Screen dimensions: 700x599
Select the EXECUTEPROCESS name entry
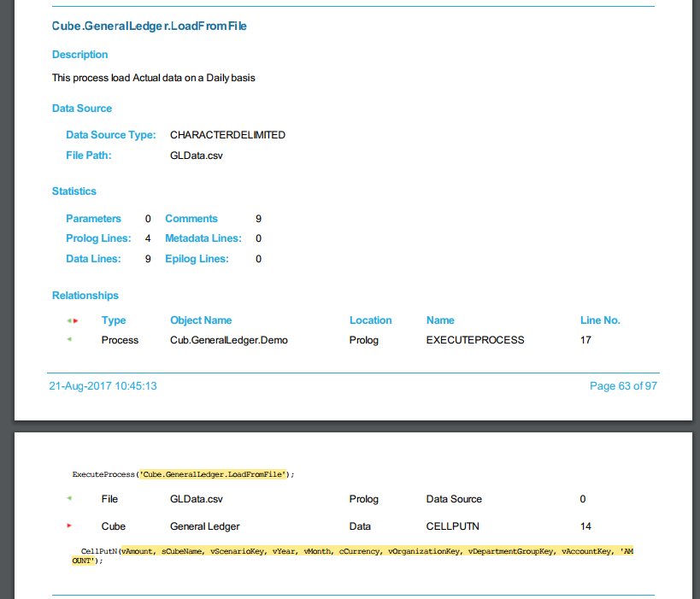(475, 340)
